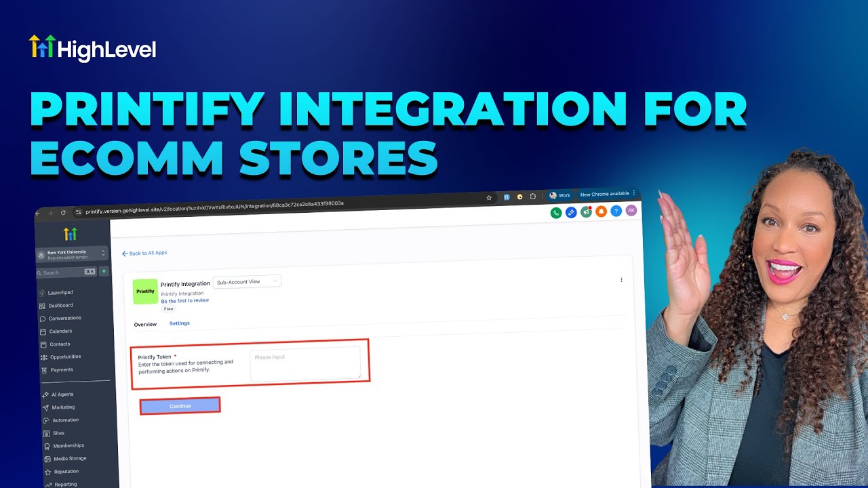Click the blue help question mark icon
The image size is (868, 488).
[x=616, y=211]
